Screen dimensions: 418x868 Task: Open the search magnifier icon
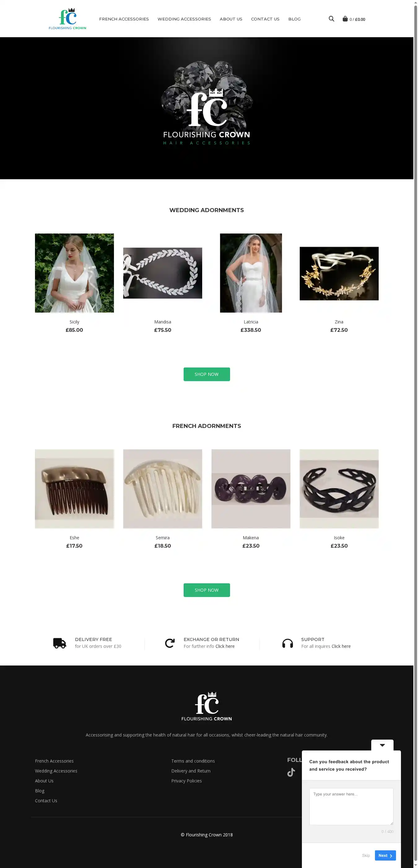(331, 19)
